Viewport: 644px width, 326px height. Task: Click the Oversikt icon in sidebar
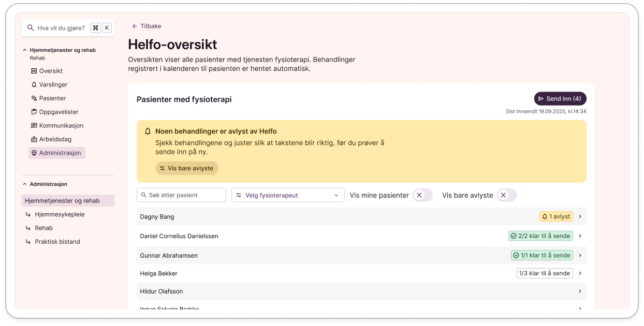point(34,71)
